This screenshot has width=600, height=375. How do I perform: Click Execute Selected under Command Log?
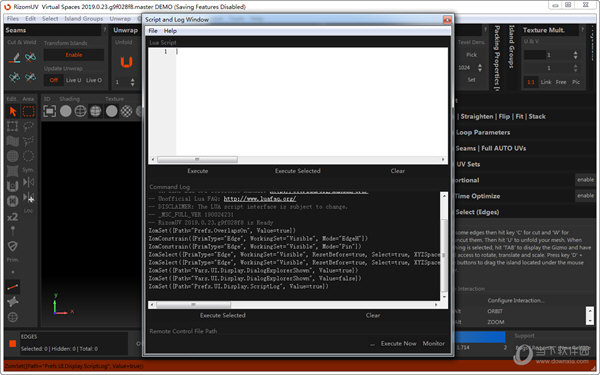(x=223, y=315)
